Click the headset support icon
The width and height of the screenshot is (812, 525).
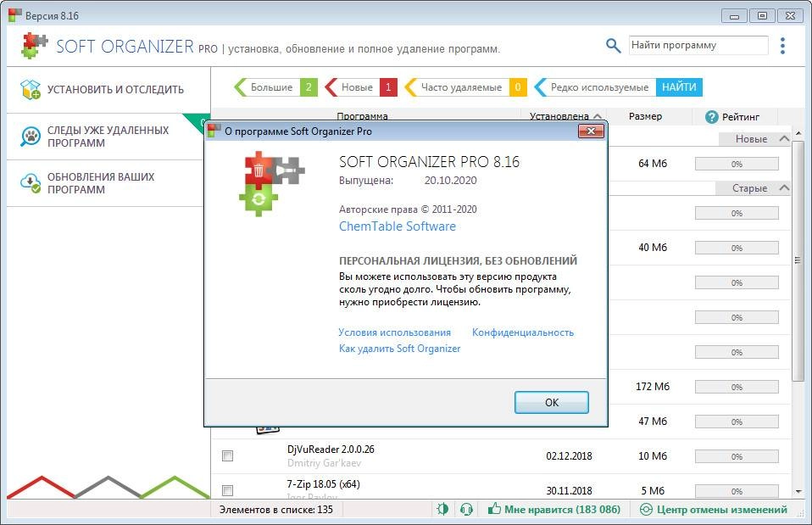click(x=466, y=510)
